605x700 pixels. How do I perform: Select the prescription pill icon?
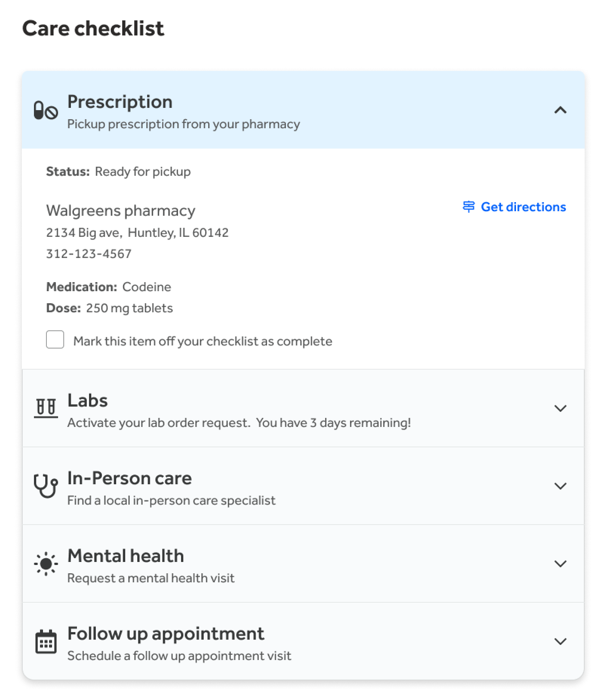click(x=46, y=110)
